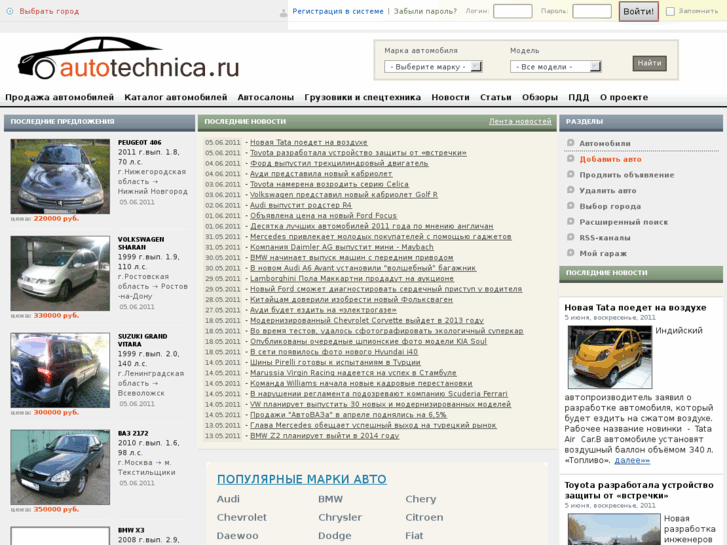
Task: Click VOLKSWAGEN SHARAN listing title
Action: tap(141, 243)
